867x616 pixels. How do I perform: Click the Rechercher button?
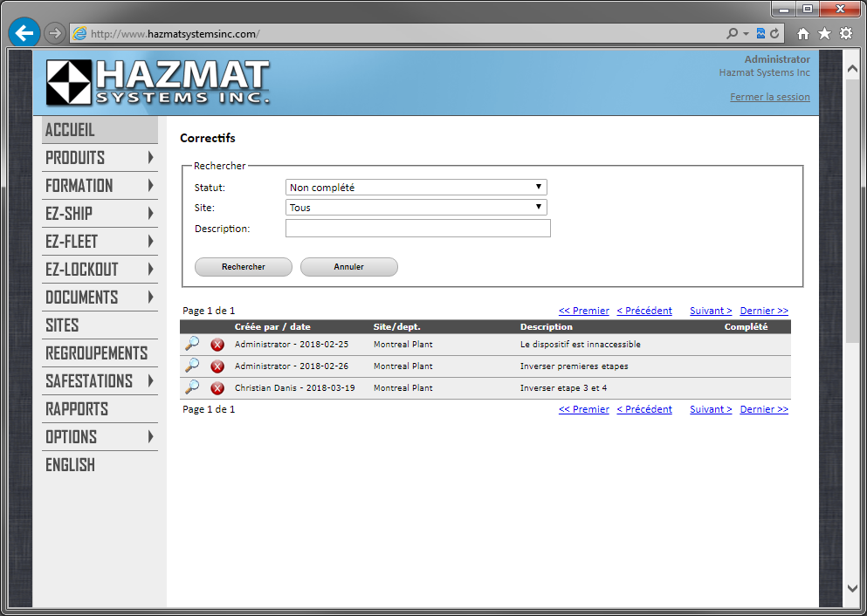[x=244, y=267]
